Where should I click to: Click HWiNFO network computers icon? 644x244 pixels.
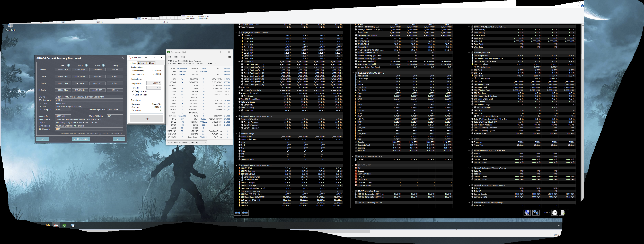pos(536,212)
